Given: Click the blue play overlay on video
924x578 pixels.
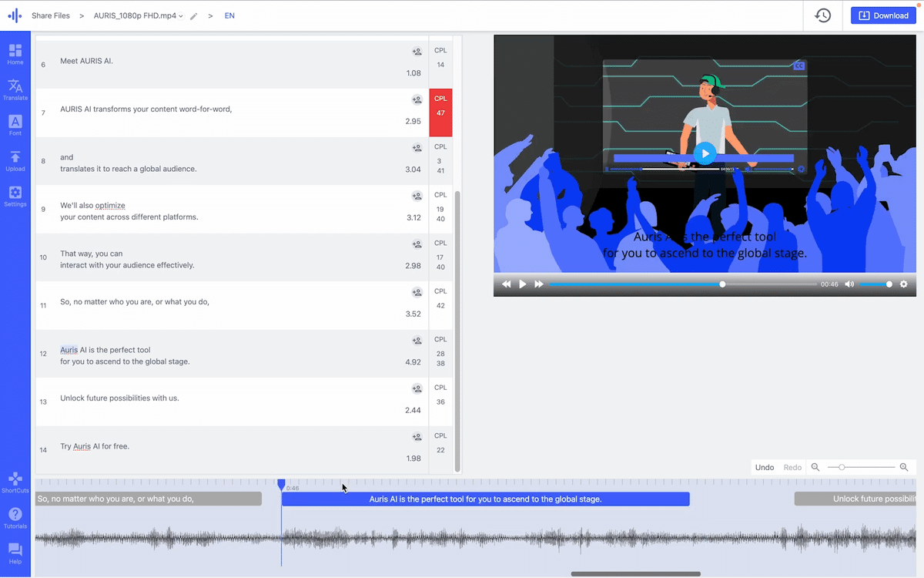Looking at the screenshot, I should pos(705,153).
